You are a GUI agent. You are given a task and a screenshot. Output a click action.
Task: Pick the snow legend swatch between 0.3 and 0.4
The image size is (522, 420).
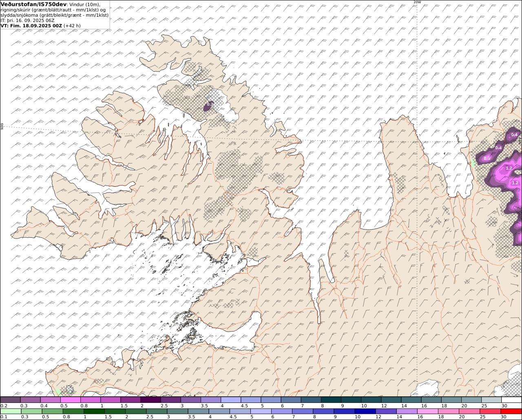(x=30, y=400)
